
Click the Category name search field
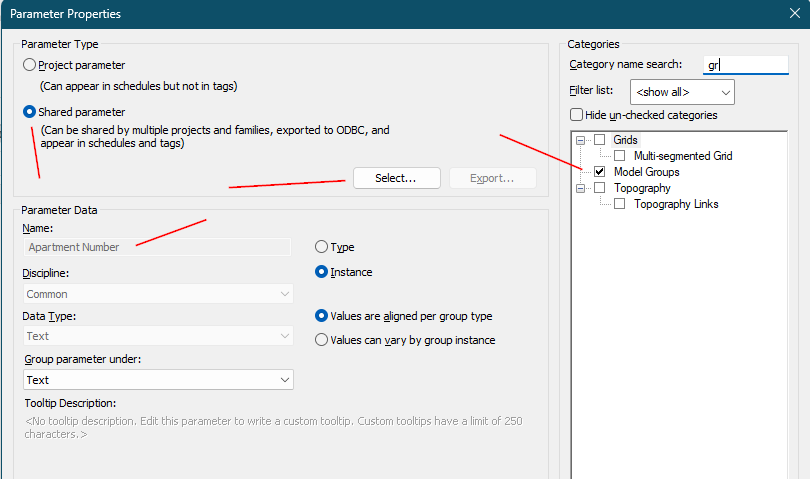(746, 65)
